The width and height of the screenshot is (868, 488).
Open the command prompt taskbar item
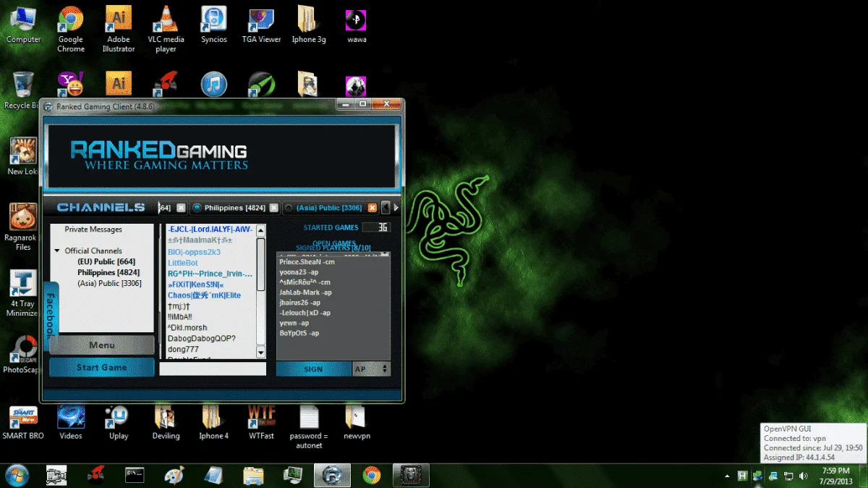(135, 476)
